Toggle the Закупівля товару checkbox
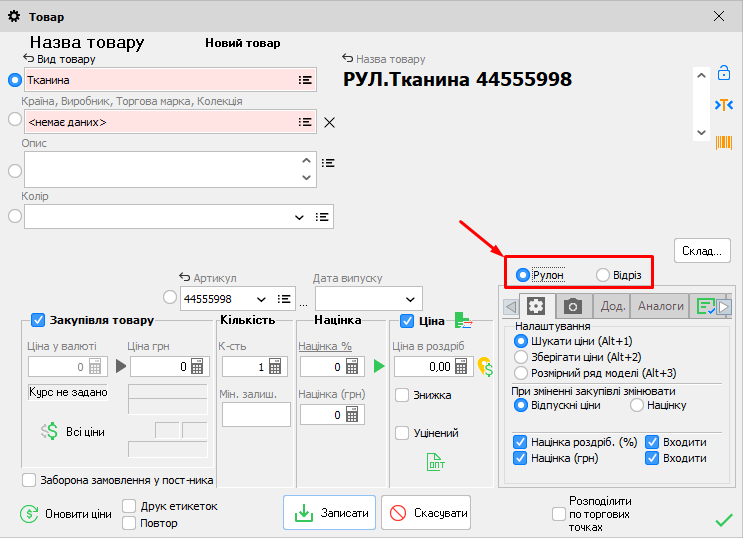The image size is (743, 538). pos(38,320)
